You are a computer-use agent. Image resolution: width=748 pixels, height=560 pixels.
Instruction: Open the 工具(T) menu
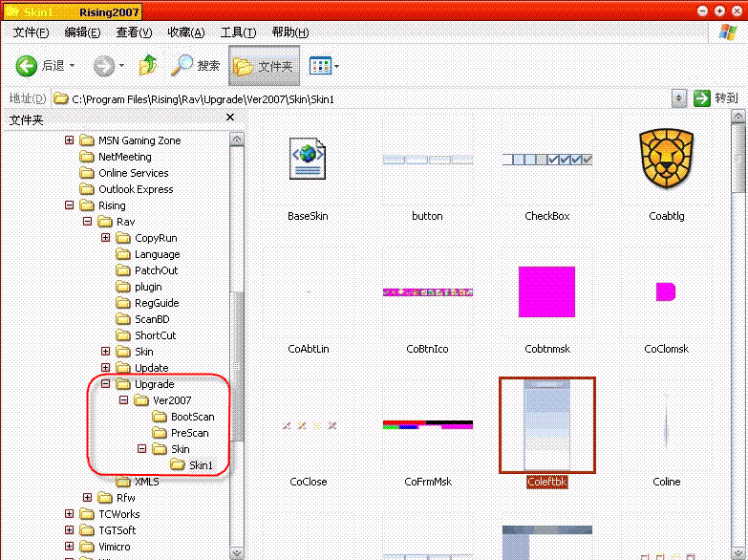coord(238,32)
